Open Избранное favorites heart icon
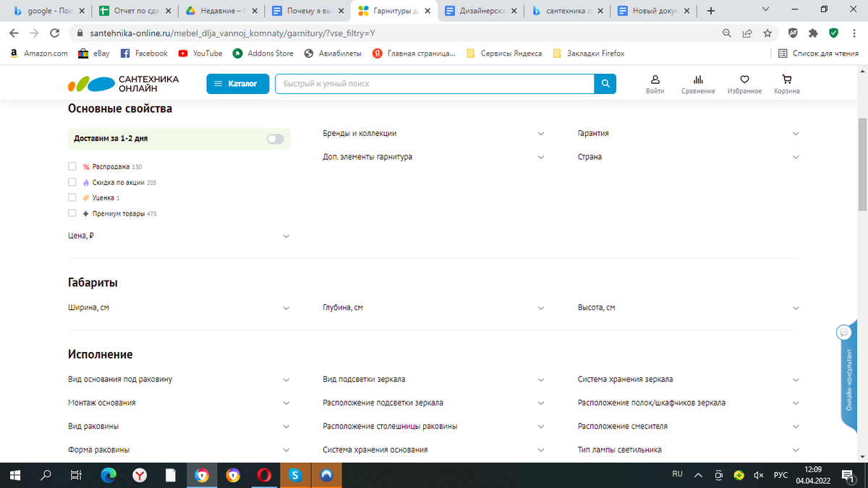 pyautogui.click(x=744, y=84)
